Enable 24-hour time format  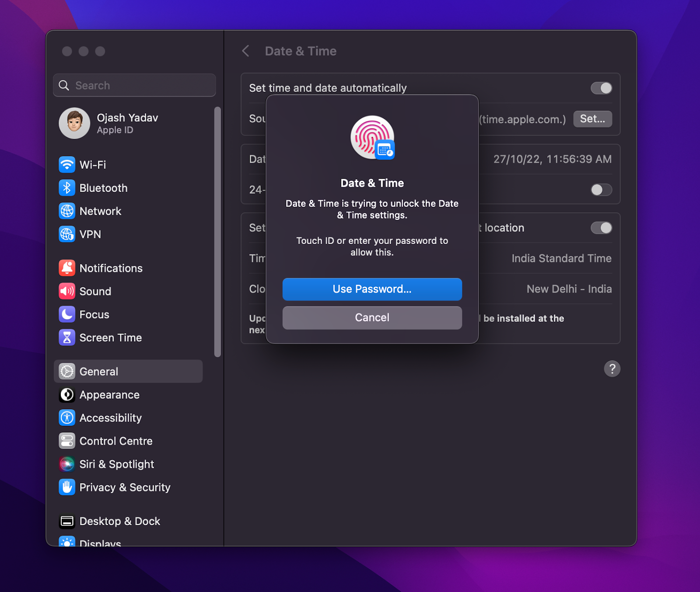click(x=601, y=190)
